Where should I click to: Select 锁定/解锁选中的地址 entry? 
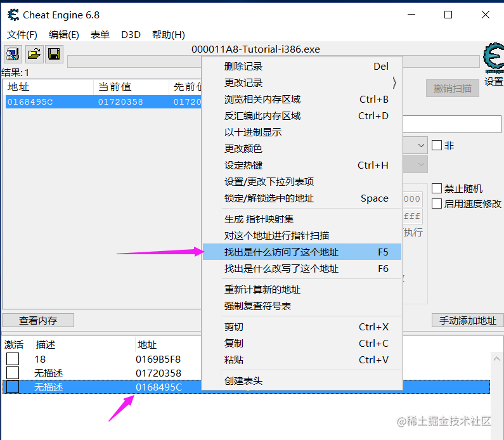(302, 198)
